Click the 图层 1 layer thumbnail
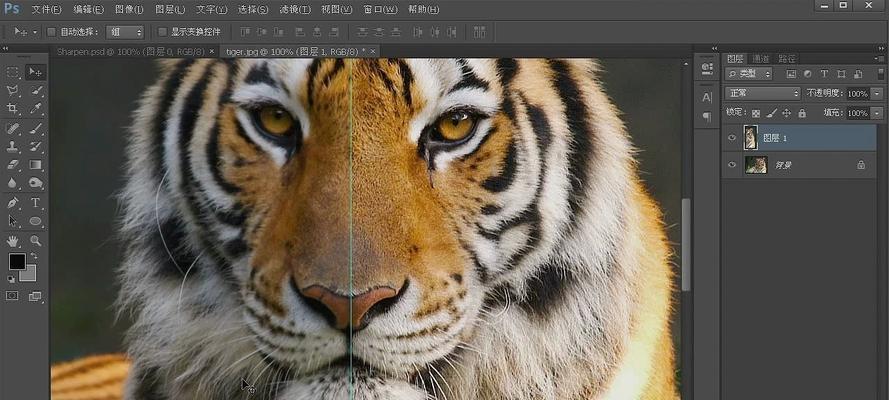The width and height of the screenshot is (889, 400). coord(750,138)
